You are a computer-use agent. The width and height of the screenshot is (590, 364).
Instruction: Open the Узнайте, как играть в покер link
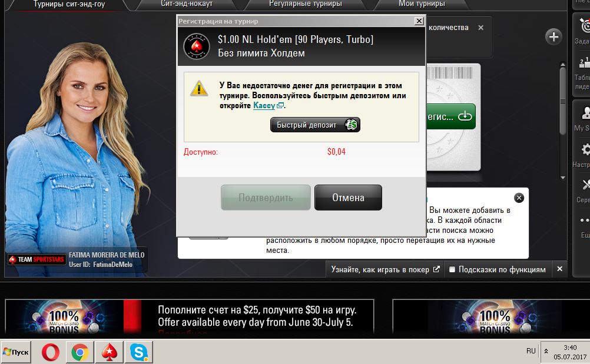(x=385, y=269)
